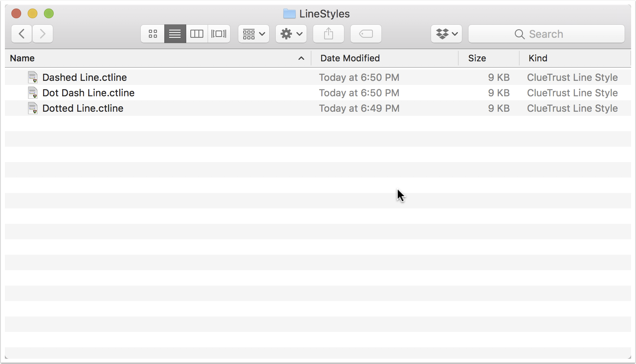The height and width of the screenshot is (364, 636).
Task: Open the Dropbox toolbar dropdown
Action: [447, 34]
